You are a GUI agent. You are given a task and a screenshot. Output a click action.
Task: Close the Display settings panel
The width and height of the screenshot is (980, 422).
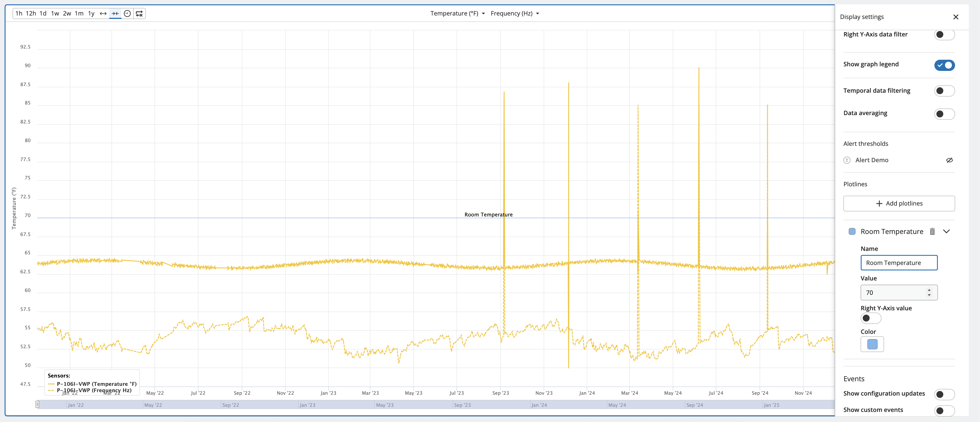(955, 17)
